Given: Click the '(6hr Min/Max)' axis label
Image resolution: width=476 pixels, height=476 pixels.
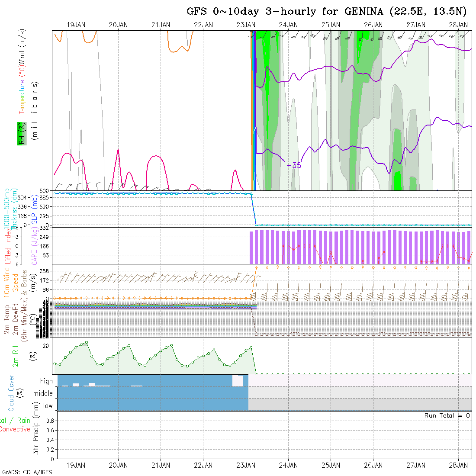Looking at the screenshot, I should [x=24, y=320].
